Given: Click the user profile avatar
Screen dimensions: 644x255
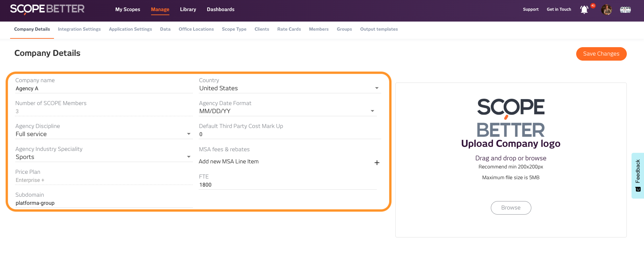Looking at the screenshot, I should point(606,10).
